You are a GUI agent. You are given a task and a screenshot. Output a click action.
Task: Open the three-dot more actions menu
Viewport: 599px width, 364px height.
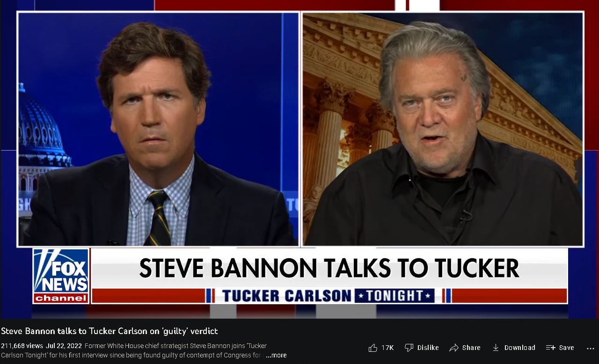(x=590, y=348)
